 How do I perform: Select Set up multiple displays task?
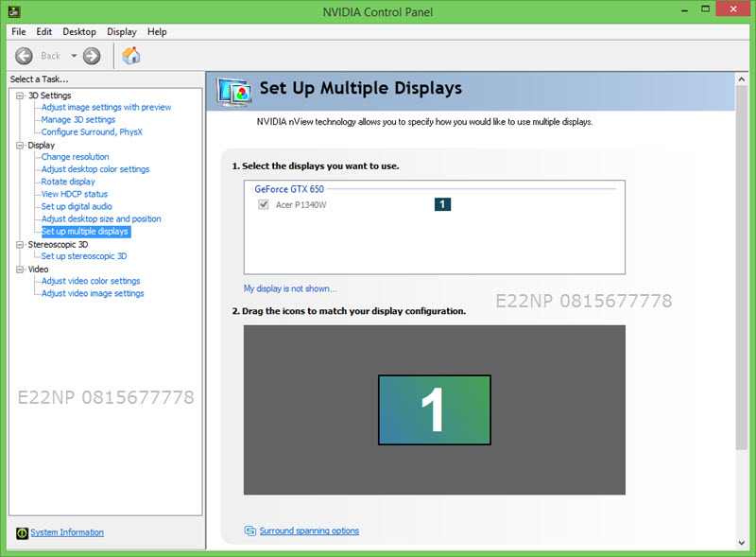point(86,232)
